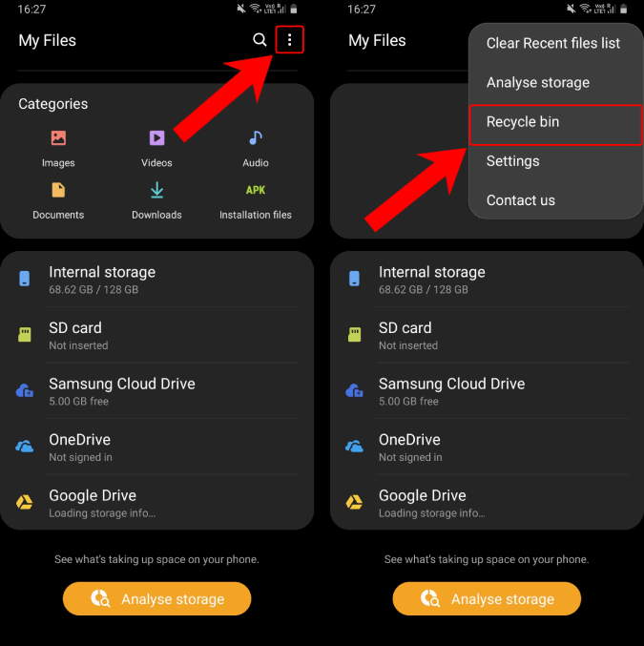Open the Documents category
This screenshot has height=646, width=644.
tap(58, 200)
